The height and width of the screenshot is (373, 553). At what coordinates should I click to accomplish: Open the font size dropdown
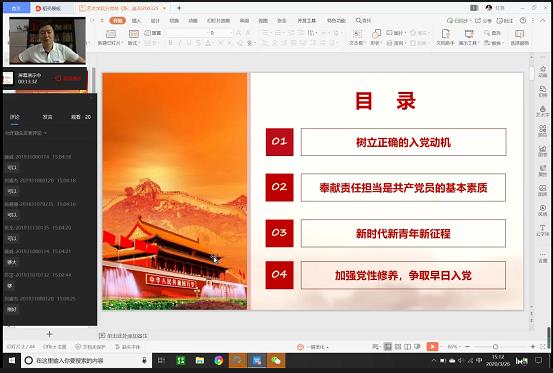point(231,33)
